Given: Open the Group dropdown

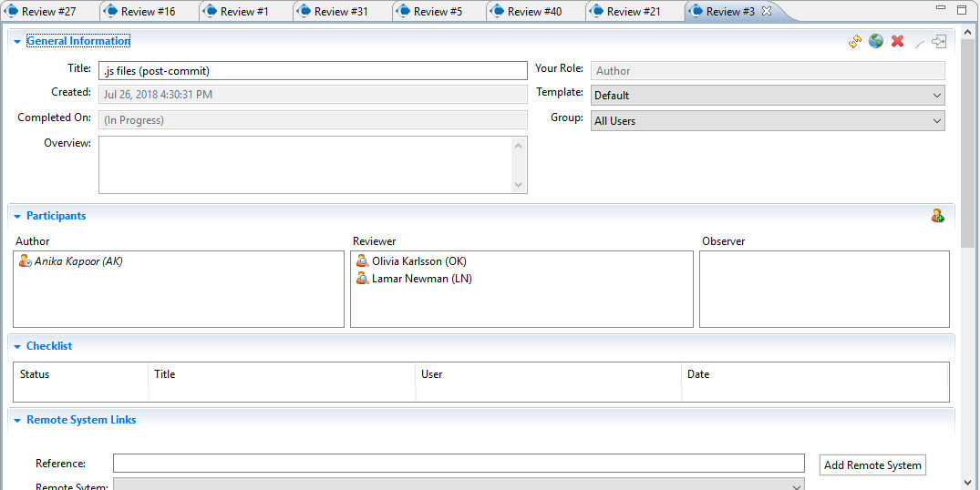Looking at the screenshot, I should pyautogui.click(x=768, y=121).
